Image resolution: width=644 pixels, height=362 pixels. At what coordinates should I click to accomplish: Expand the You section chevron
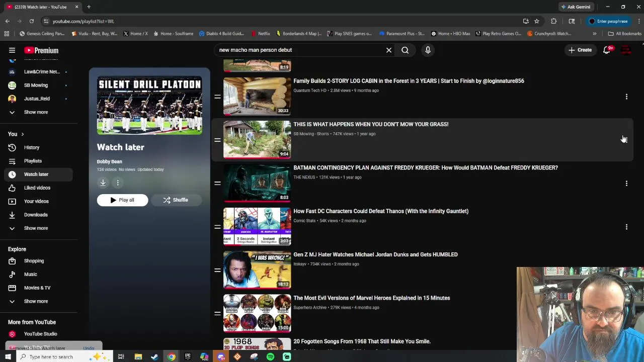[x=22, y=134]
